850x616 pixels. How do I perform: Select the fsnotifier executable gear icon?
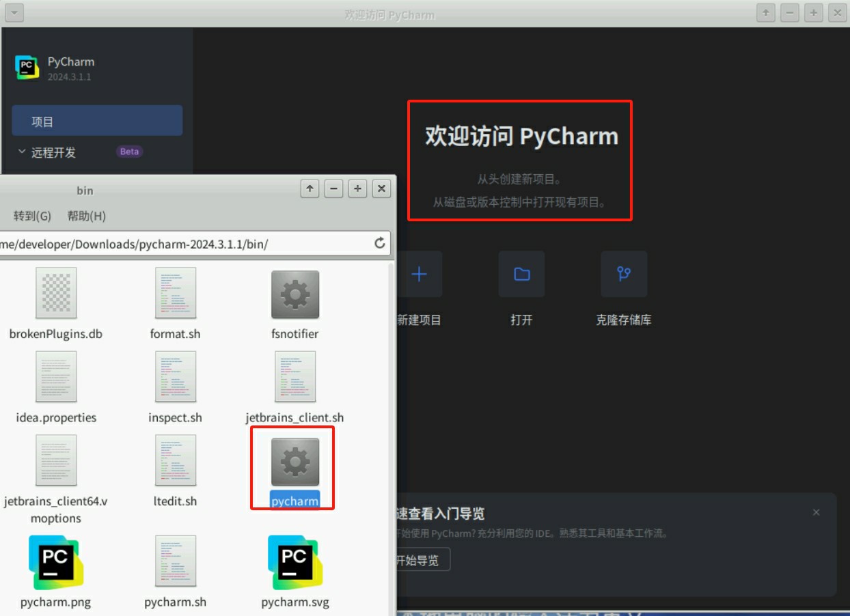click(295, 294)
